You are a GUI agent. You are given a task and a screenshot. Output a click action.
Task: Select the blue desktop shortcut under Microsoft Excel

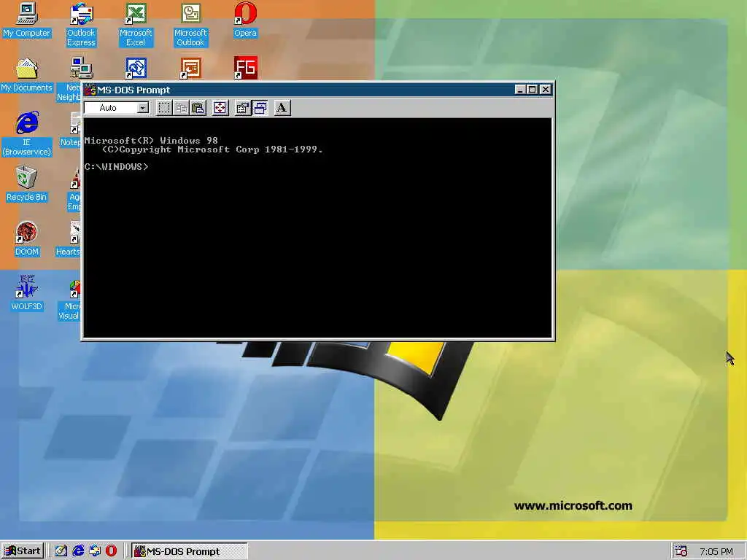pyautogui.click(x=136, y=68)
